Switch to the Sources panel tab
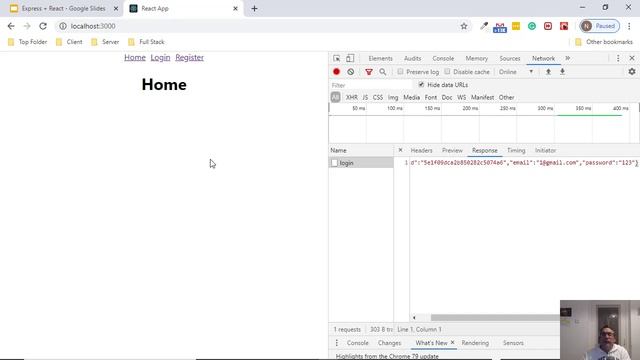The width and height of the screenshot is (640, 360). 510,58
